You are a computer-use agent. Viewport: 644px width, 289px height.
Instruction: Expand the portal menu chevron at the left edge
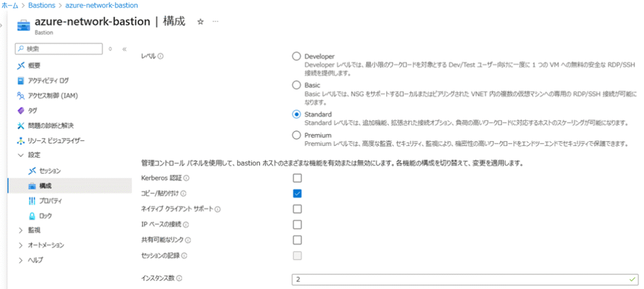pos(2,25)
